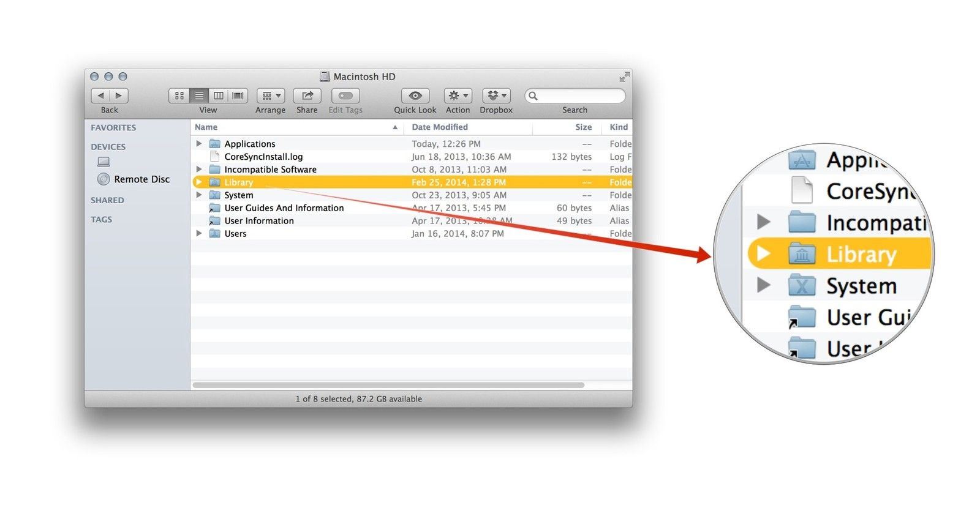Click the Back navigation arrow
The height and width of the screenshot is (508, 980).
pyautogui.click(x=100, y=95)
